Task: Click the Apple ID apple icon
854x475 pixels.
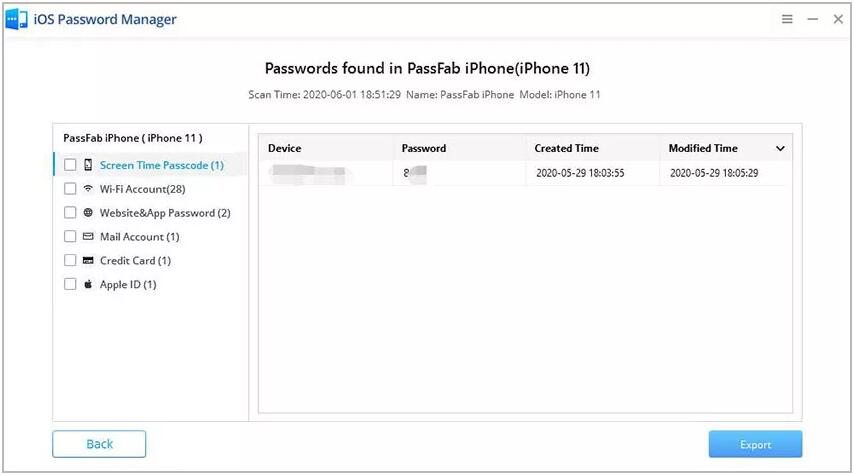Action: click(88, 285)
